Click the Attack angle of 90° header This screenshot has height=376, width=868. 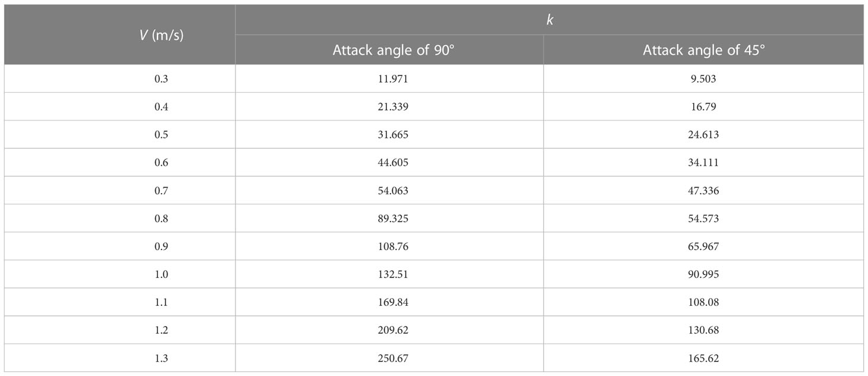389,50
